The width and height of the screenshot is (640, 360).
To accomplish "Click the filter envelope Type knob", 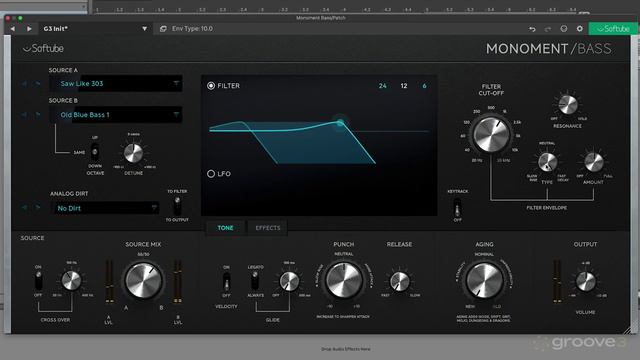I will [x=547, y=162].
